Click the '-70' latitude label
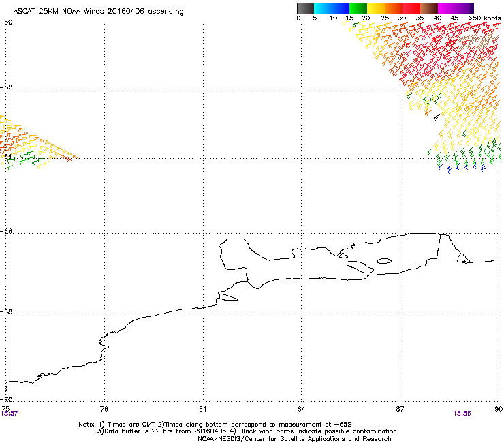 pos(7,399)
